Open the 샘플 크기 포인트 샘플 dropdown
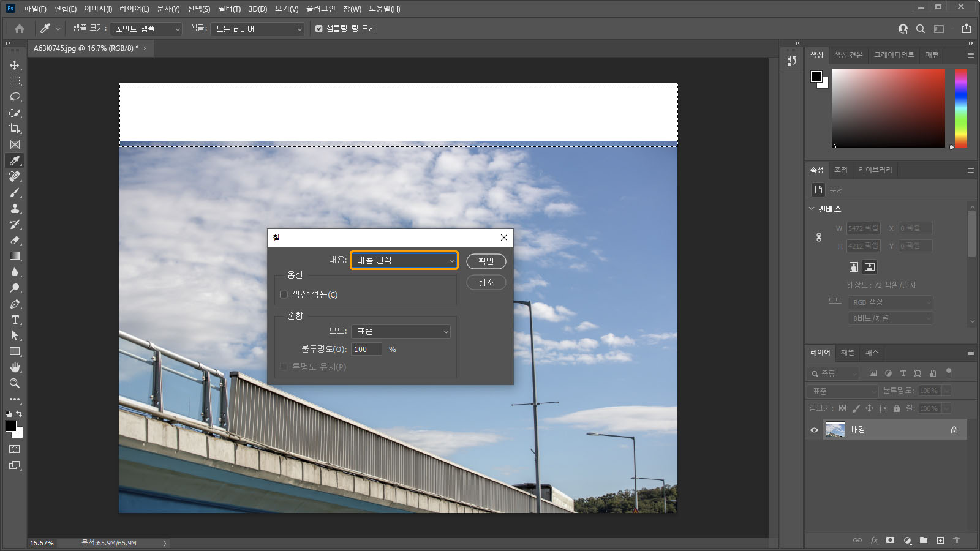 pos(146,29)
